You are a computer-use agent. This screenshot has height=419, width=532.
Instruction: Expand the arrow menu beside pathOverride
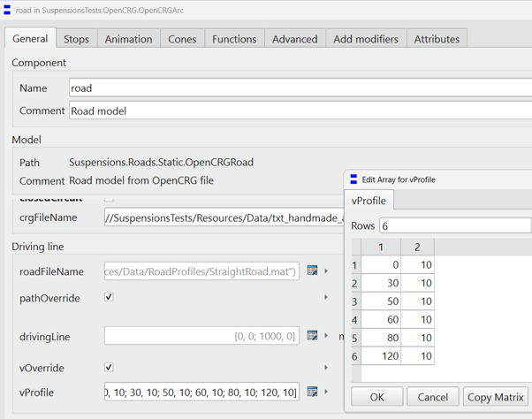pyautogui.click(x=326, y=297)
